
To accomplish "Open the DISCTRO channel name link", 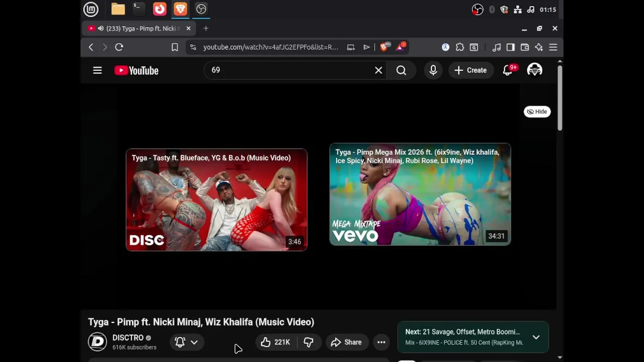I will coord(128,338).
